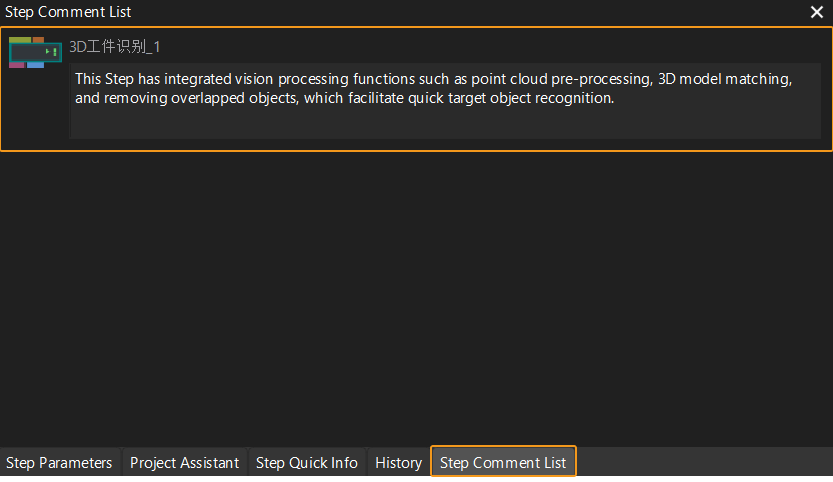This screenshot has height=482, width=833.
Task: Select the Step Comment List bottom tab
Action: (503, 463)
